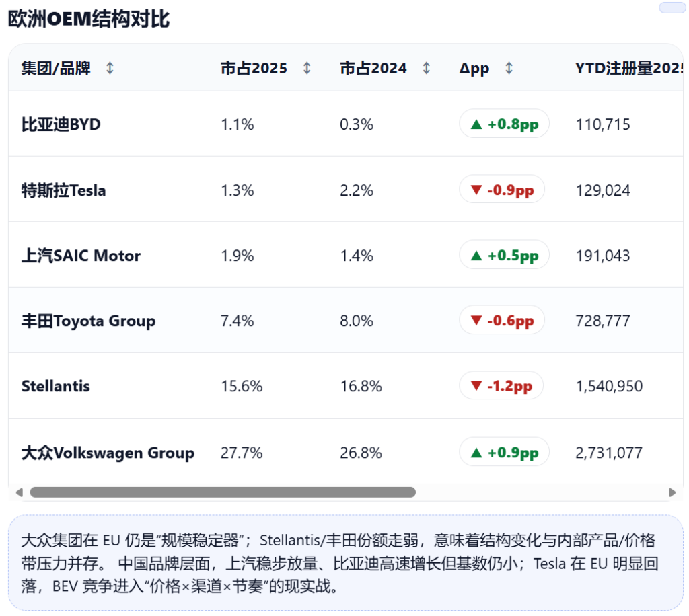Click the 丰田Toyota Group brand name
The image size is (689, 616).
[x=88, y=321]
